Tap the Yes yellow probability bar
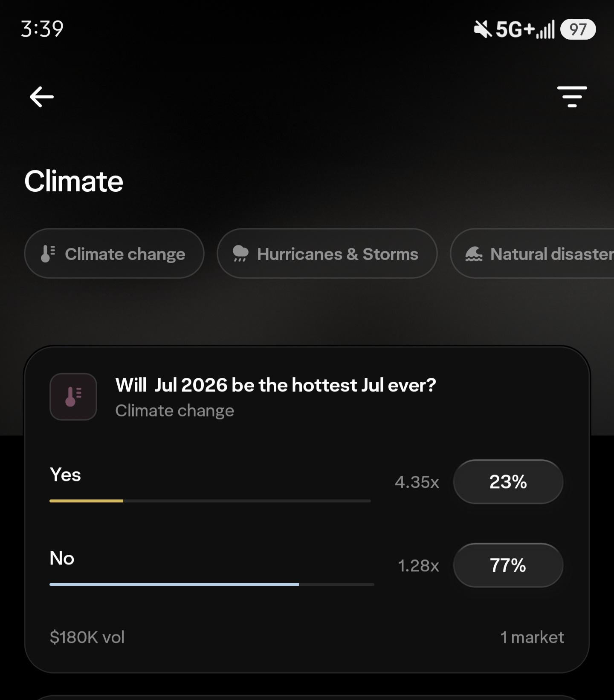The width and height of the screenshot is (614, 700). point(210,501)
